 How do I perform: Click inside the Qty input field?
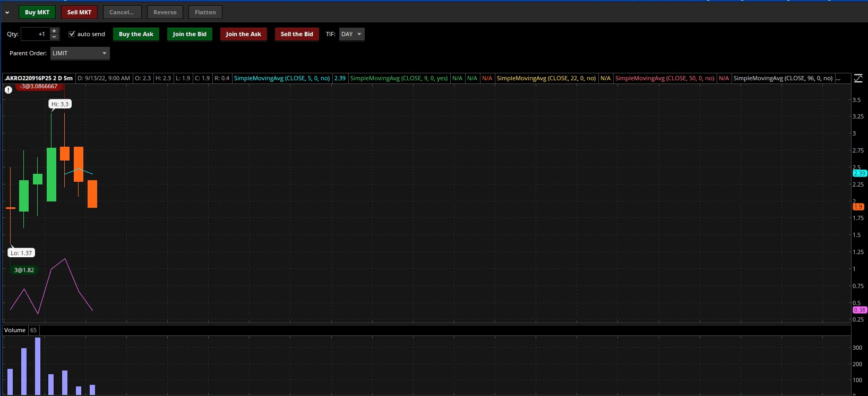(35, 34)
